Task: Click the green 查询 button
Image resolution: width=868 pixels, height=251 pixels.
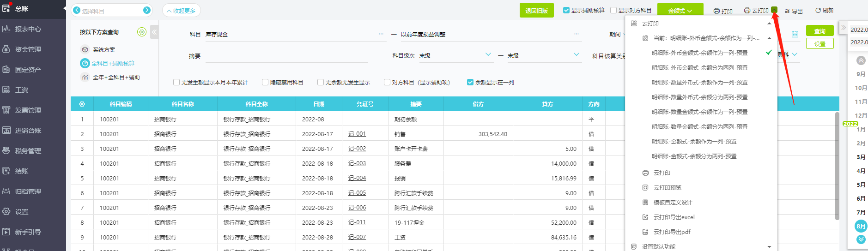Action: click(x=819, y=31)
